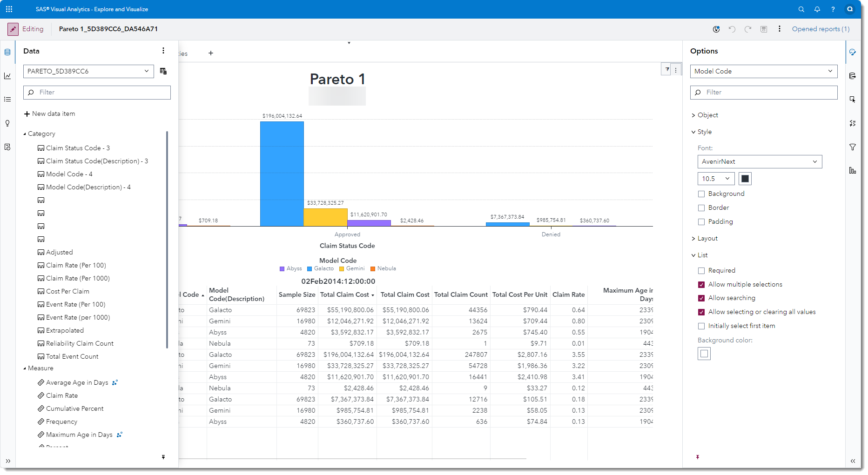This screenshot has width=868, height=475.
Task: Check Initially select first item
Action: click(701, 326)
